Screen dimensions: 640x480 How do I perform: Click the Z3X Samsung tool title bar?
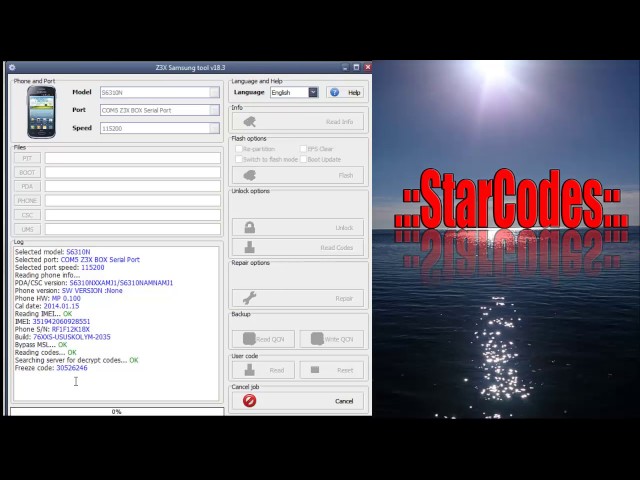click(x=190, y=67)
